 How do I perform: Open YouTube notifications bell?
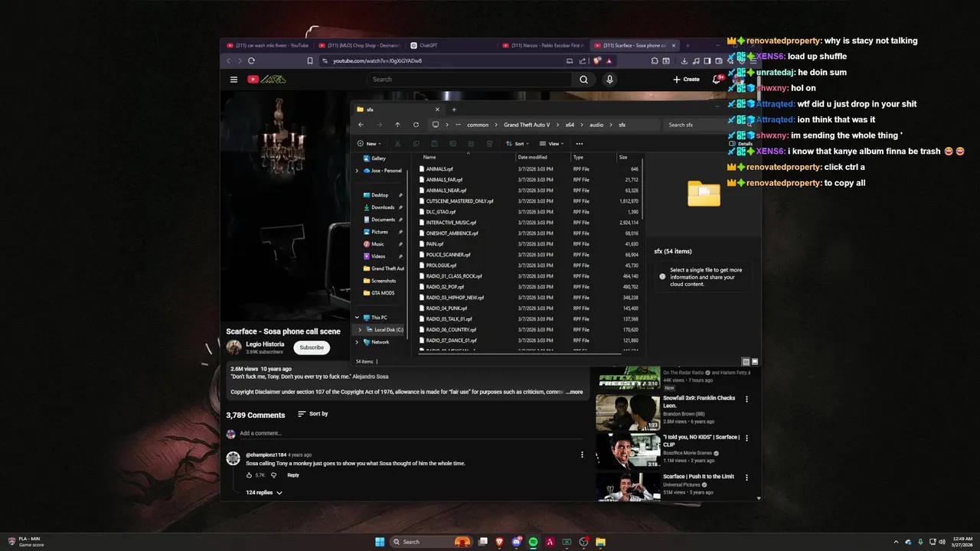[x=717, y=79]
